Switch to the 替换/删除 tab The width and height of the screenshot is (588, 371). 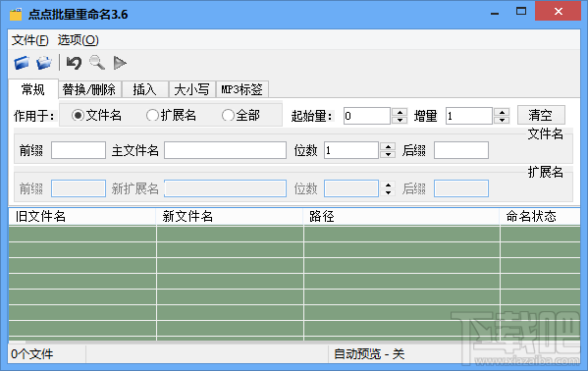pos(89,89)
